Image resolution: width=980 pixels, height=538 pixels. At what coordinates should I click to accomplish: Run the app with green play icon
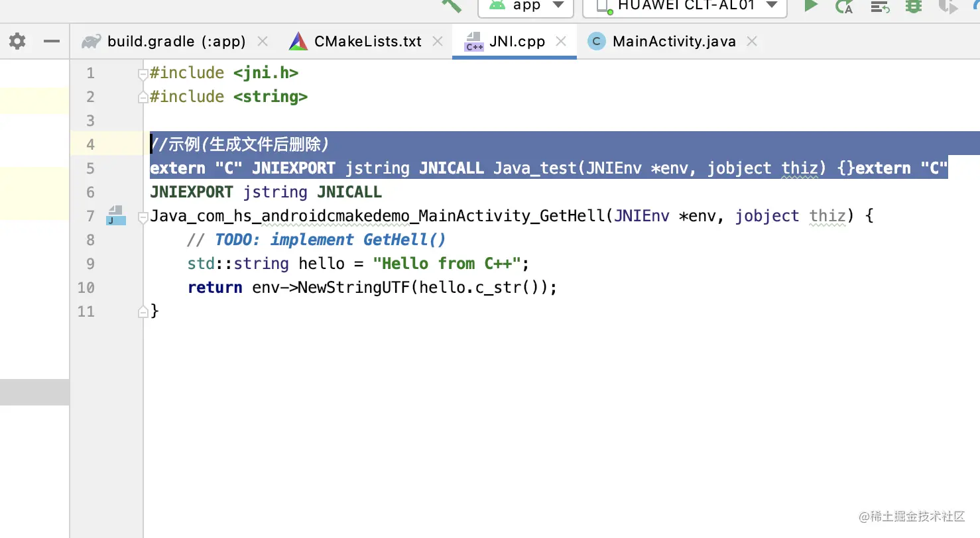click(810, 5)
